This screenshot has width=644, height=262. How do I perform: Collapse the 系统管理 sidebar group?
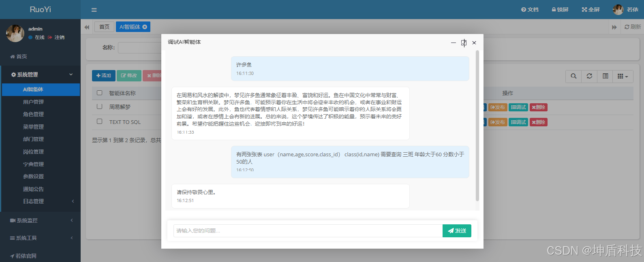click(40, 75)
